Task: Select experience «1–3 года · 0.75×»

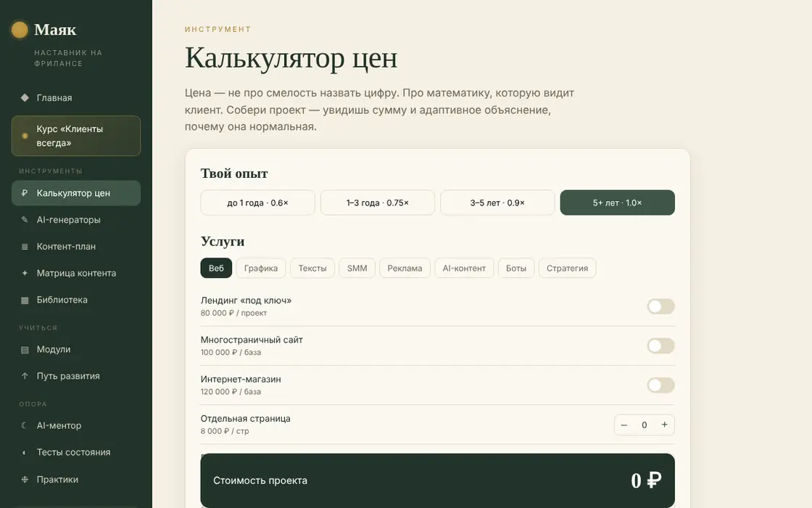Action: [378, 202]
